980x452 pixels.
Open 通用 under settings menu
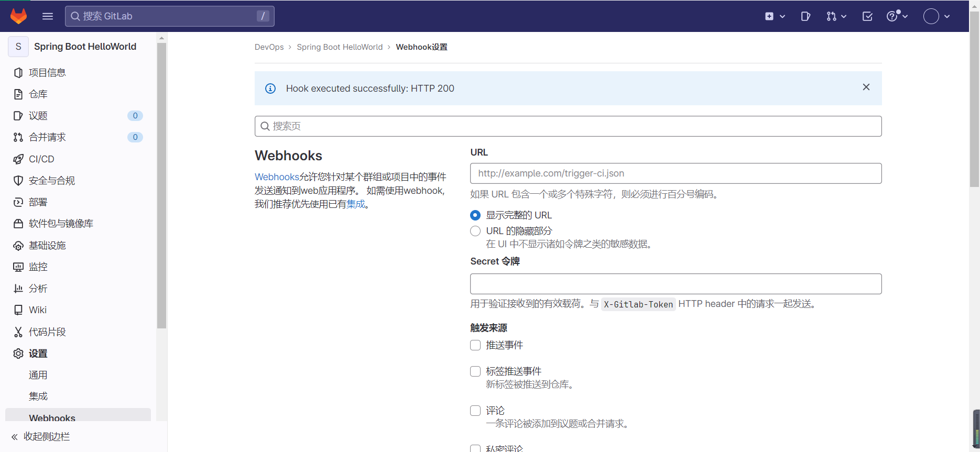tap(38, 375)
